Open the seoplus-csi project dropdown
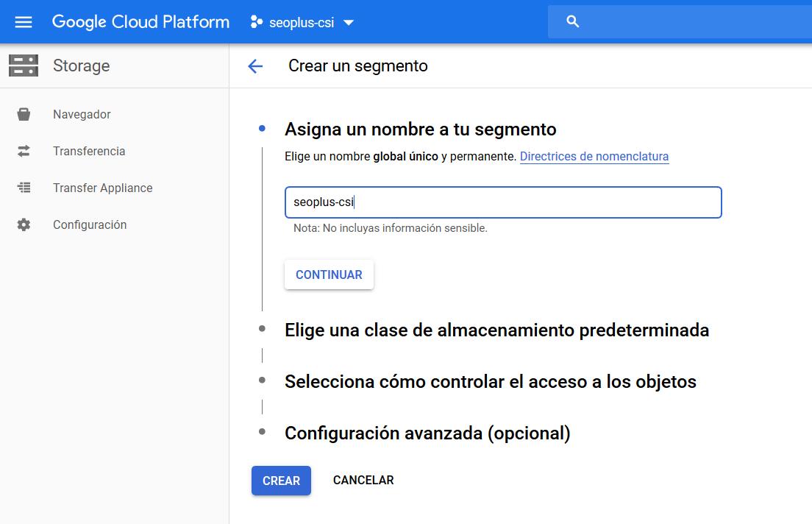This screenshot has width=812, height=524. pos(349,23)
